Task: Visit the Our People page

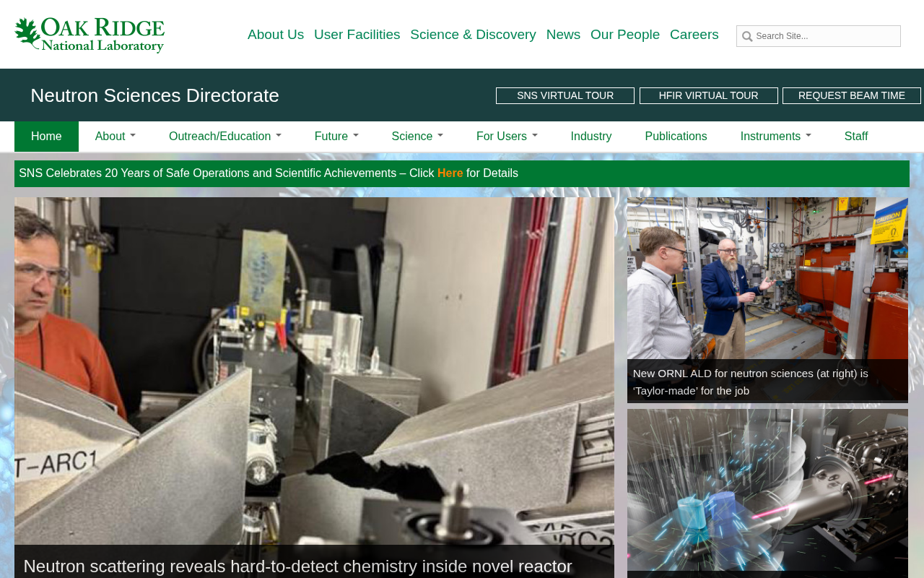Action: coord(625,35)
